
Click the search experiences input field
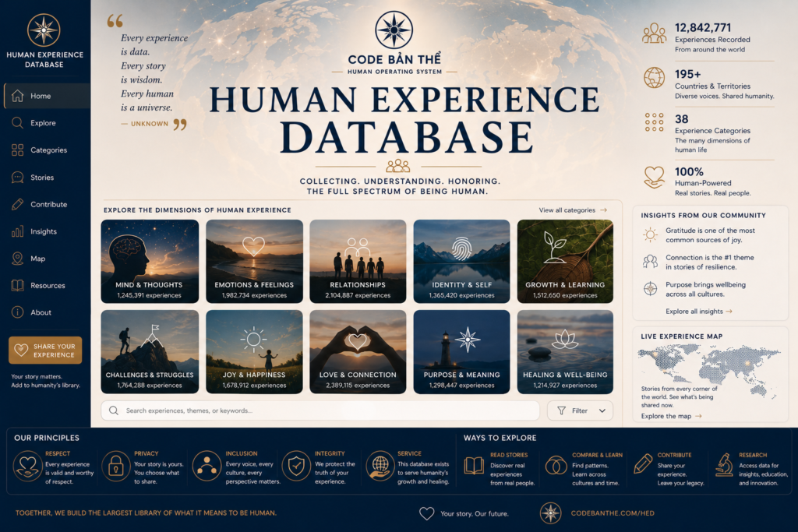(320, 410)
